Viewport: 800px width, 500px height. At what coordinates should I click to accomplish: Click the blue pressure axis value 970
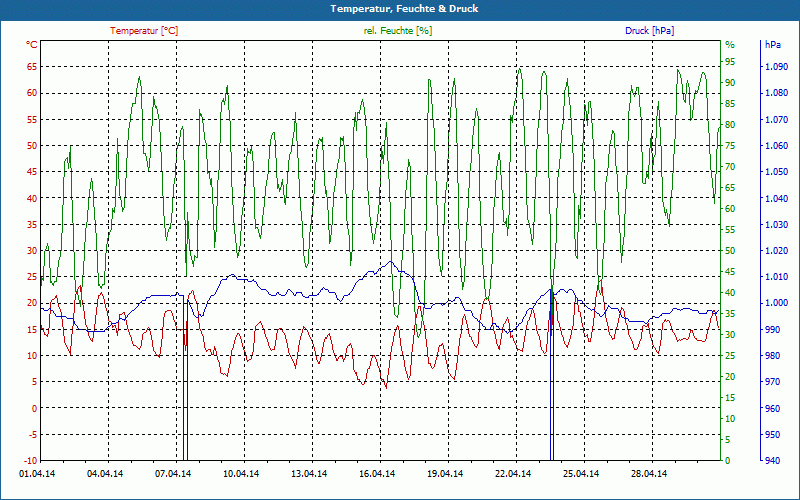(772, 382)
